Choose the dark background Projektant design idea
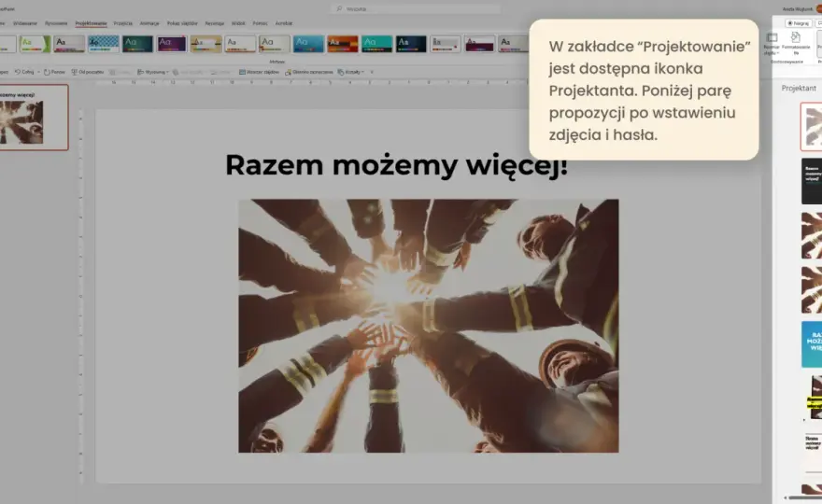Viewport: 822px width, 504px height. (812, 181)
